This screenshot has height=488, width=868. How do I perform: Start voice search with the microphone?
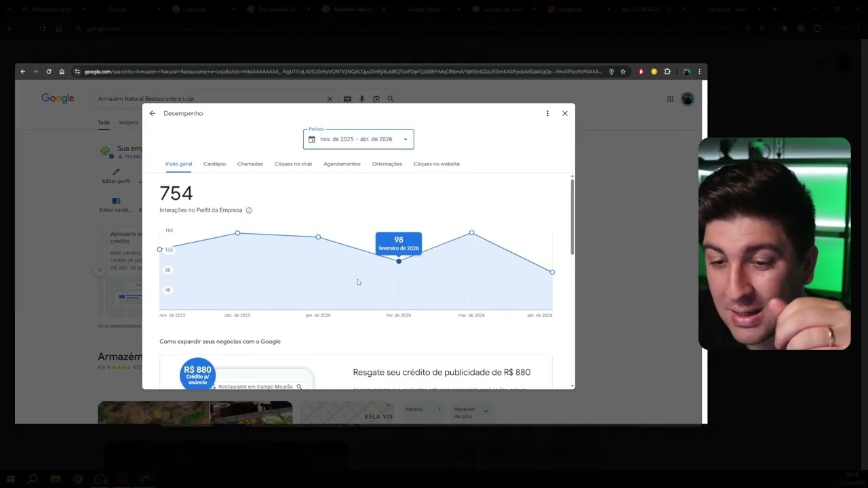click(361, 99)
